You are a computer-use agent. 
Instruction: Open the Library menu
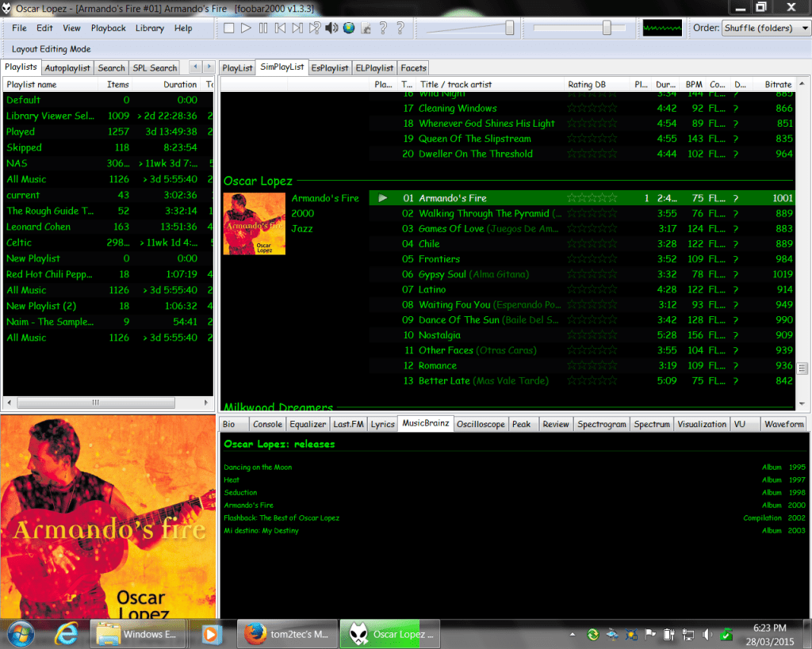click(x=149, y=29)
